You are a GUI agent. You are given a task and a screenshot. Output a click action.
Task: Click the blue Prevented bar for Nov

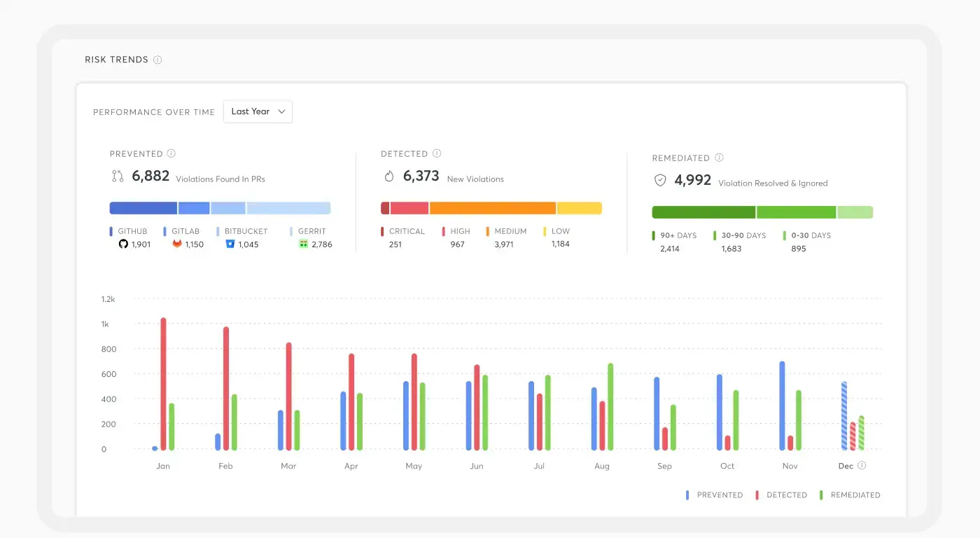coord(782,406)
